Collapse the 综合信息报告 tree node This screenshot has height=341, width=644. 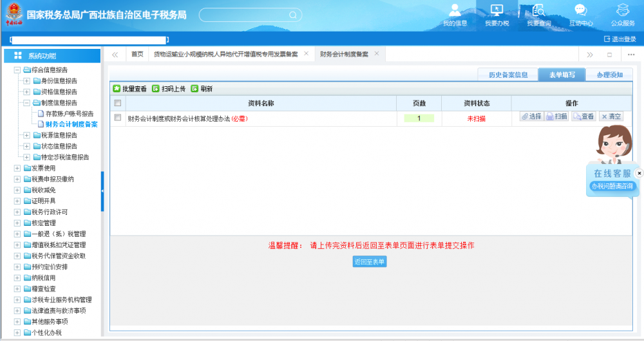(x=17, y=69)
